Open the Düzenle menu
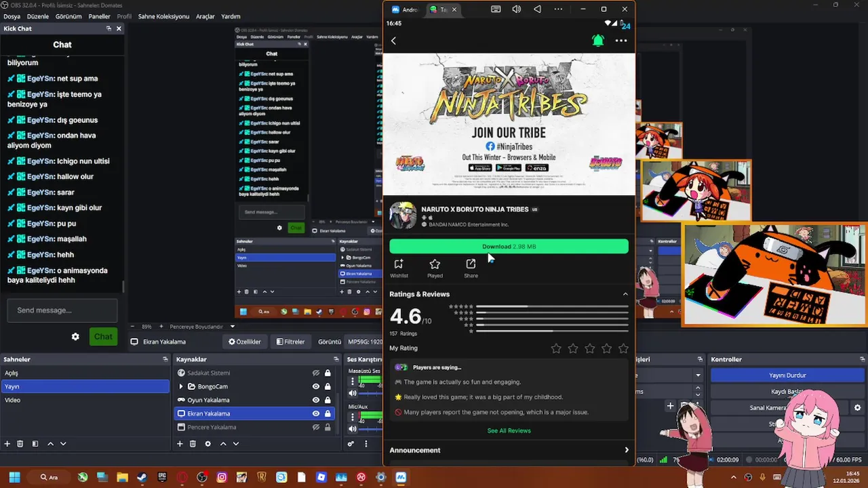Screen dimensions: 868x488 tap(38, 16)
